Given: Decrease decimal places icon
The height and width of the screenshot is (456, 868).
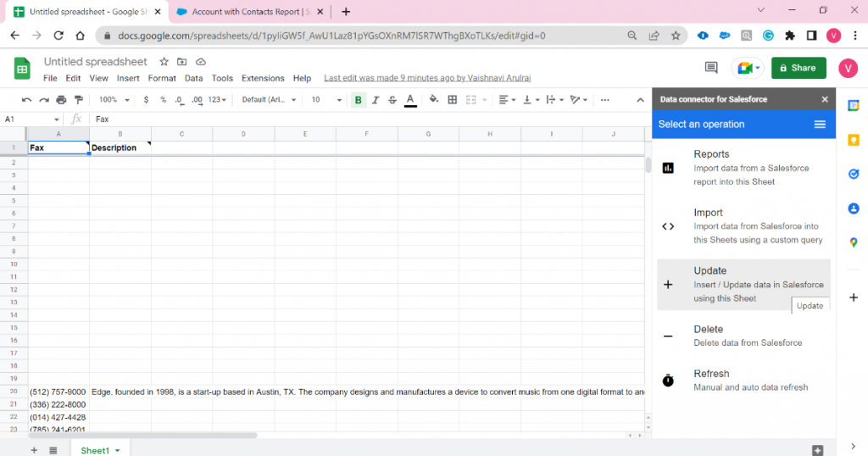Looking at the screenshot, I should point(179,100).
